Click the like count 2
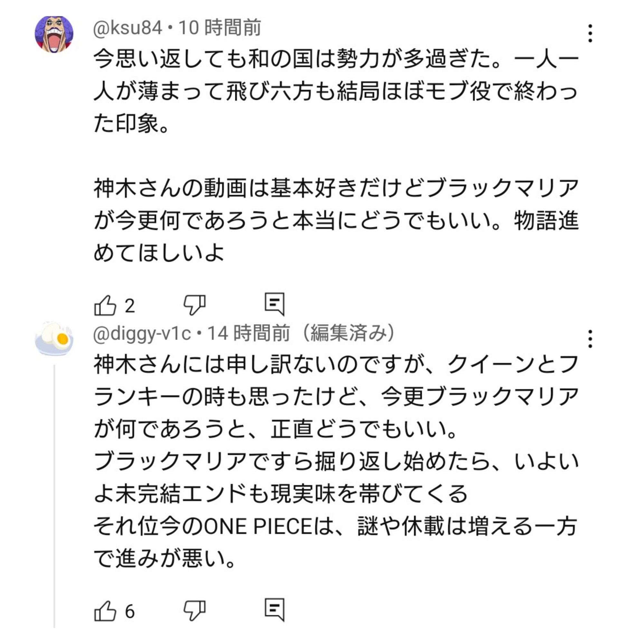 coord(130,306)
